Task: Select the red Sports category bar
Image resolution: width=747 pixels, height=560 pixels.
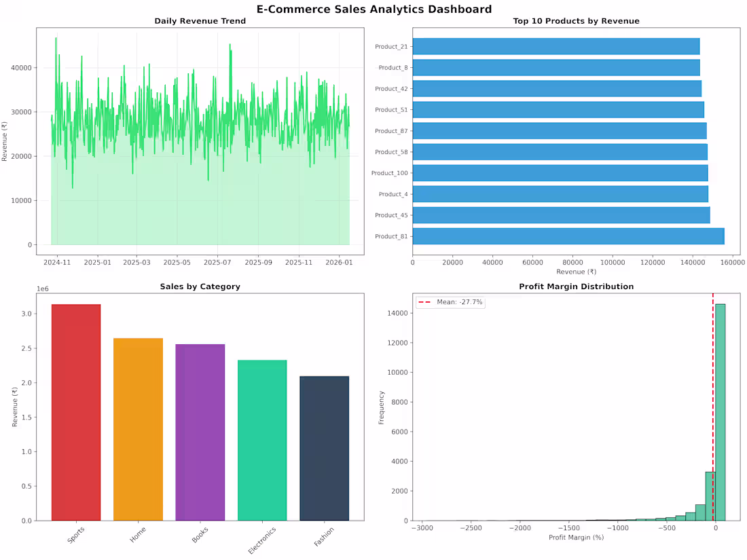Action: (75, 414)
